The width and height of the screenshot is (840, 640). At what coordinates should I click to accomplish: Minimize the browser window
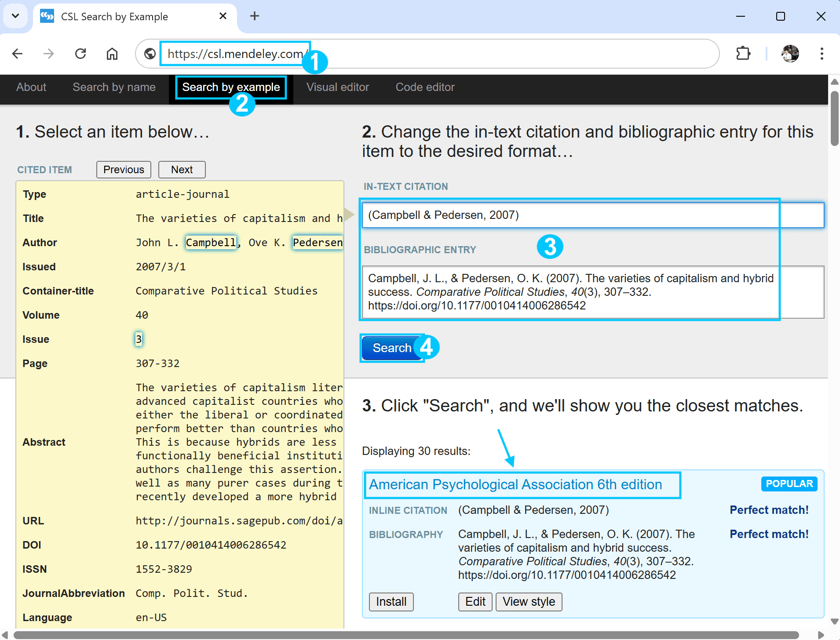pyautogui.click(x=741, y=16)
